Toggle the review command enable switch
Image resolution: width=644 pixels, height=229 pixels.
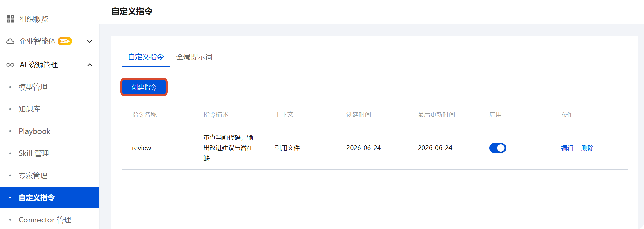tap(498, 148)
